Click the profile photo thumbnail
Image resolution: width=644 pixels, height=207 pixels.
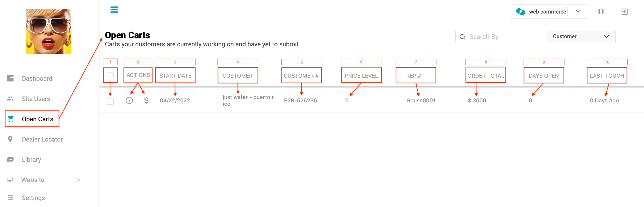[x=49, y=31]
